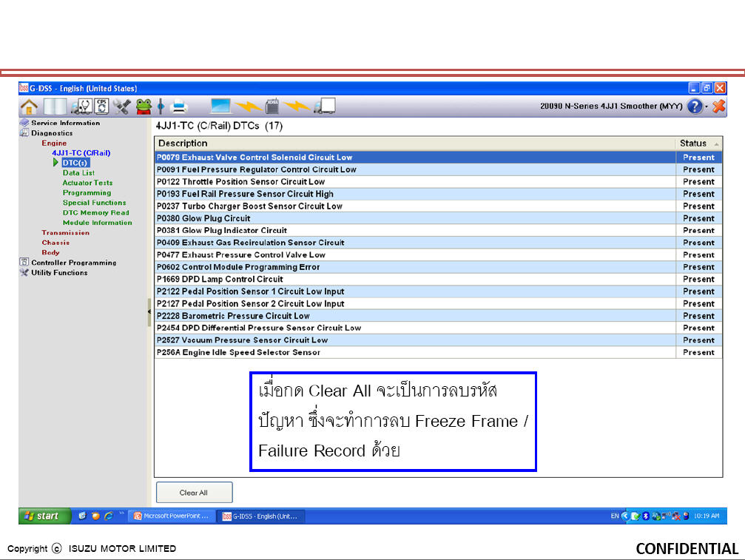The width and height of the screenshot is (745, 560).
Task: Print using the printer icon
Action: click(x=179, y=107)
